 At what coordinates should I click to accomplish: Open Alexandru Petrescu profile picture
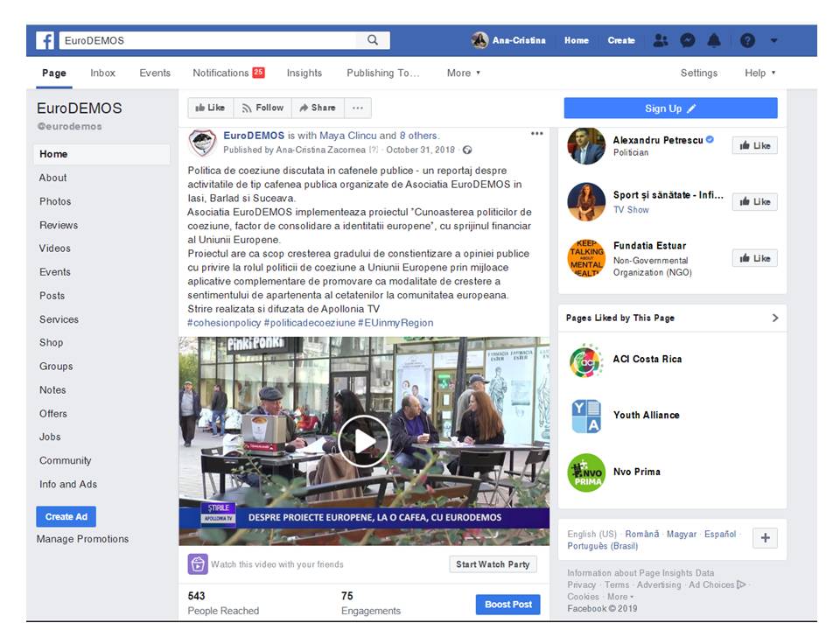click(x=586, y=146)
